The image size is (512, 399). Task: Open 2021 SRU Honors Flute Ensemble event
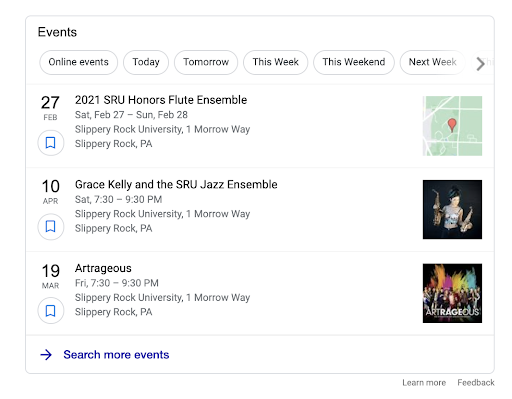161,100
